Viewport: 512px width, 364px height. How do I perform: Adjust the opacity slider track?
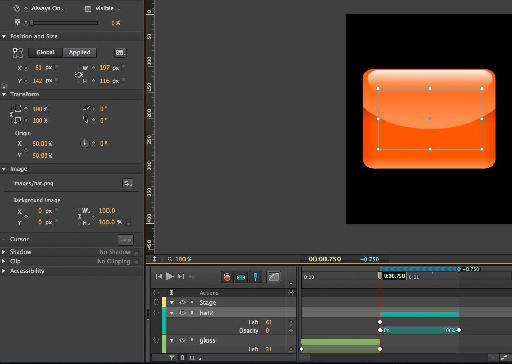coord(65,23)
